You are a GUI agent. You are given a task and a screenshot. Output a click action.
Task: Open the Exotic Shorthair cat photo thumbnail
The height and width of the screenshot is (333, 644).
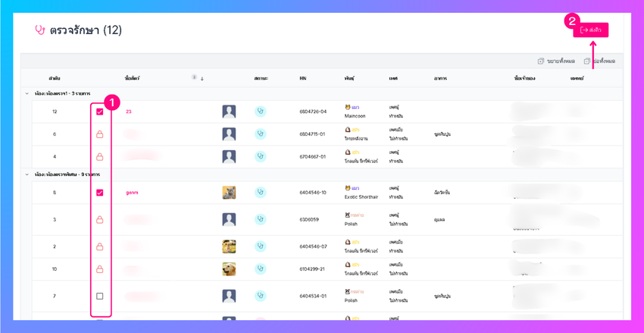(229, 193)
